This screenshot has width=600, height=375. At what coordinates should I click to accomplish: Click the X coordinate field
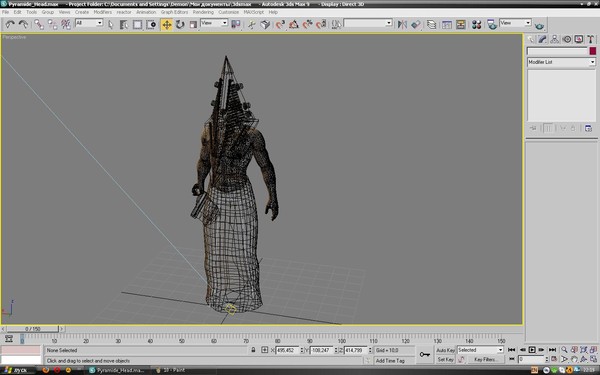pos(287,350)
